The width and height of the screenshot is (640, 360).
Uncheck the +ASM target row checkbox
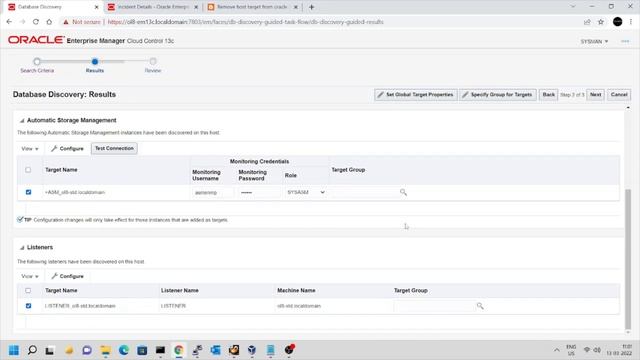(28, 192)
